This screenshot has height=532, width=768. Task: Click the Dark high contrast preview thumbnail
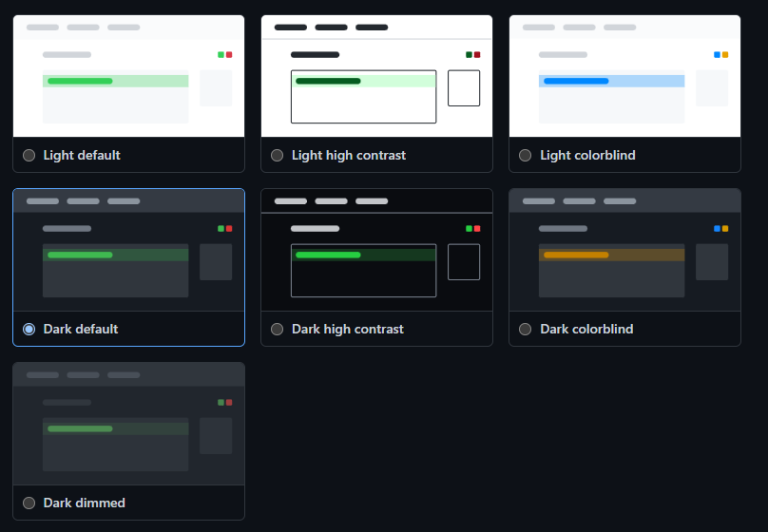click(376, 250)
